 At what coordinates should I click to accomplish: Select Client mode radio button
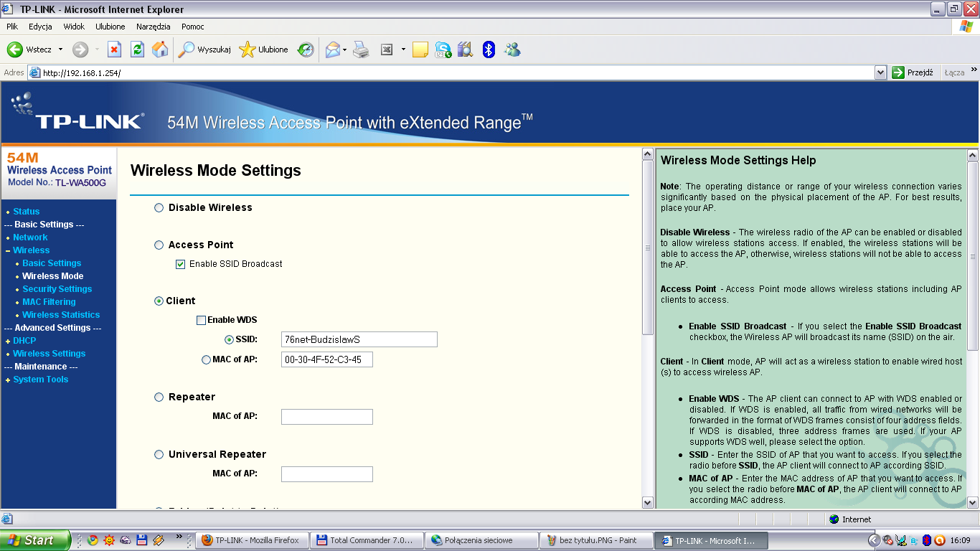159,301
